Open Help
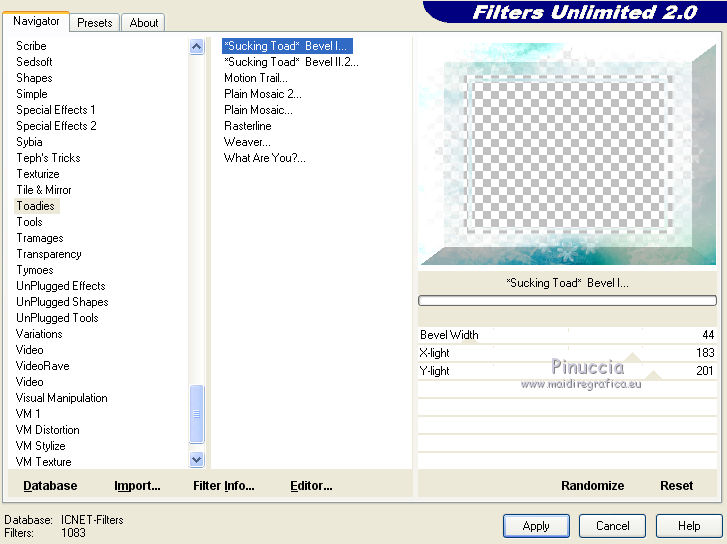727x544 pixels. coord(689,526)
